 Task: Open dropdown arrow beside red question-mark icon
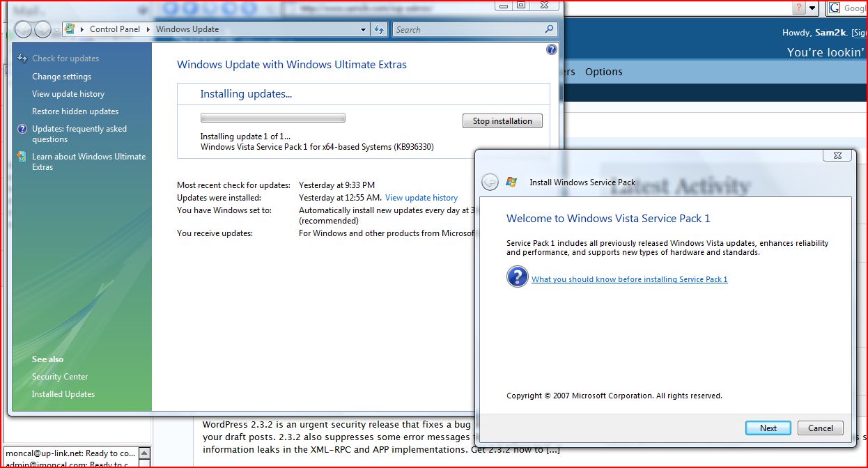pyautogui.click(x=813, y=8)
